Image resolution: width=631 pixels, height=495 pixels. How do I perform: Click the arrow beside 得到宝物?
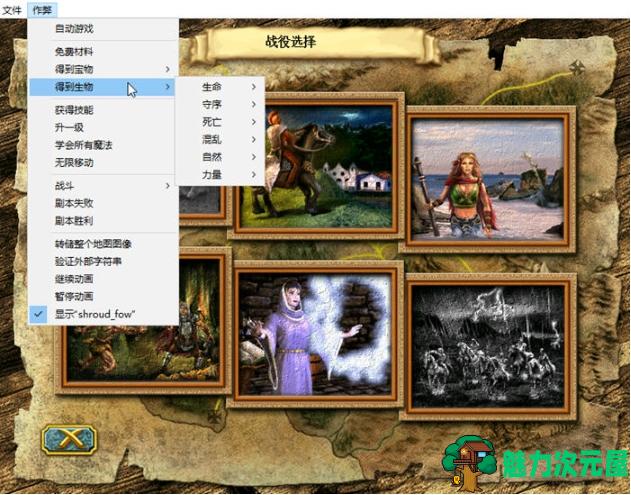click(x=168, y=69)
